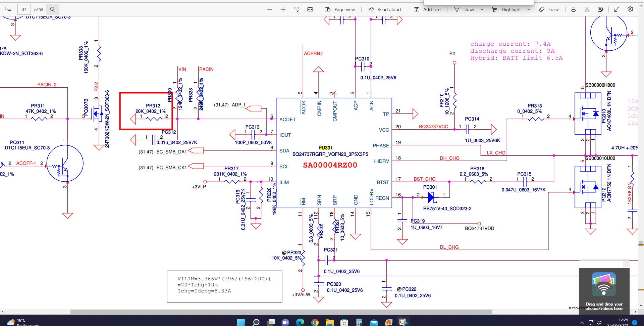Click the EC_SMB_DA1 signal label

[171, 152]
